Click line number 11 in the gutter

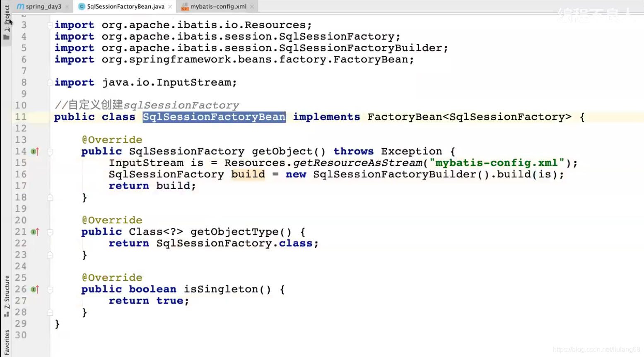click(x=21, y=117)
